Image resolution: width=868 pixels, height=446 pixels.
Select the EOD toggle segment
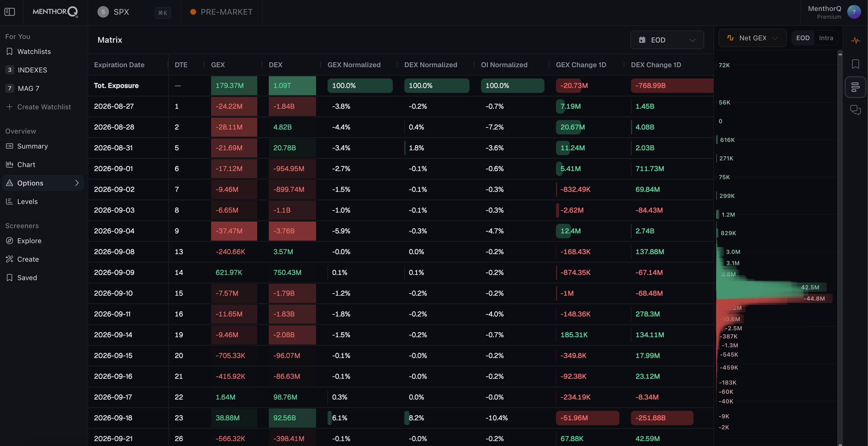tap(803, 38)
